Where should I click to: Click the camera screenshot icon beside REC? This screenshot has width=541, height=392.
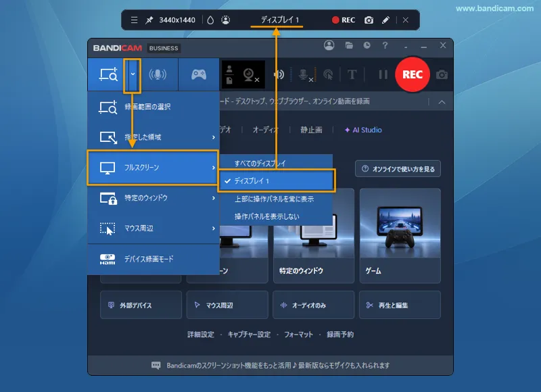(x=442, y=74)
